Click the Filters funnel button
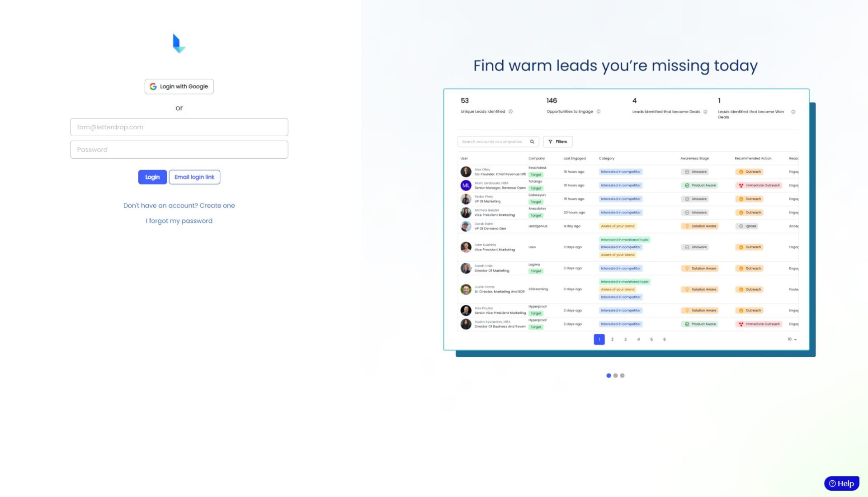Screen dimensions: 868x497 click(558, 142)
